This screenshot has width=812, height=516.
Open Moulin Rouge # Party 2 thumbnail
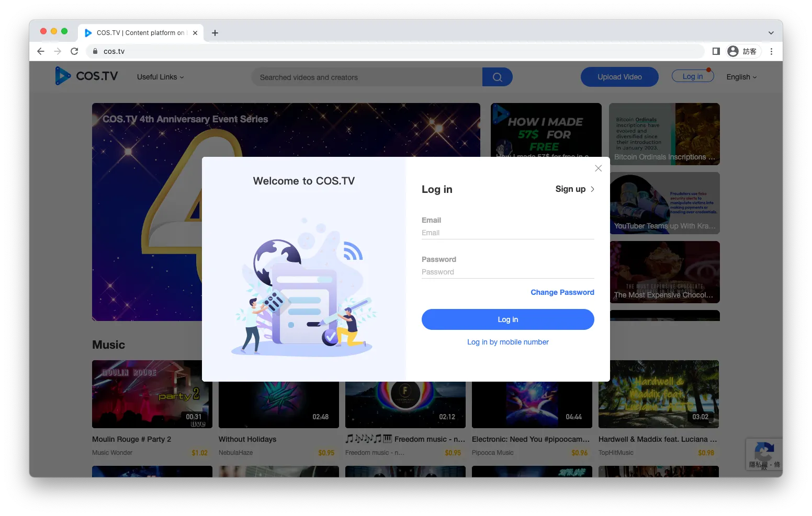click(152, 394)
